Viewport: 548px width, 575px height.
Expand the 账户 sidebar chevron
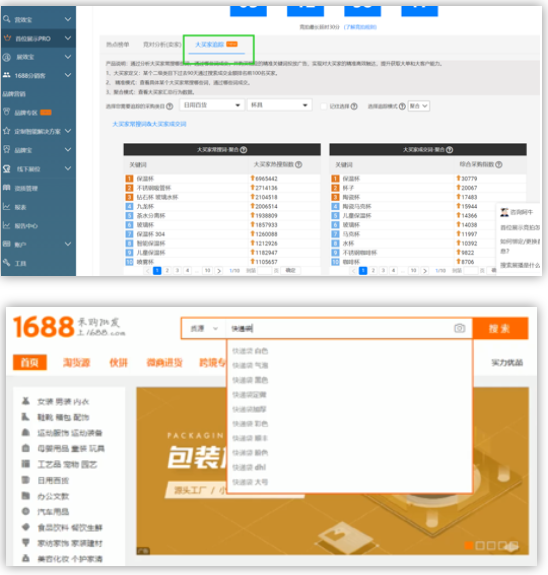point(68,244)
